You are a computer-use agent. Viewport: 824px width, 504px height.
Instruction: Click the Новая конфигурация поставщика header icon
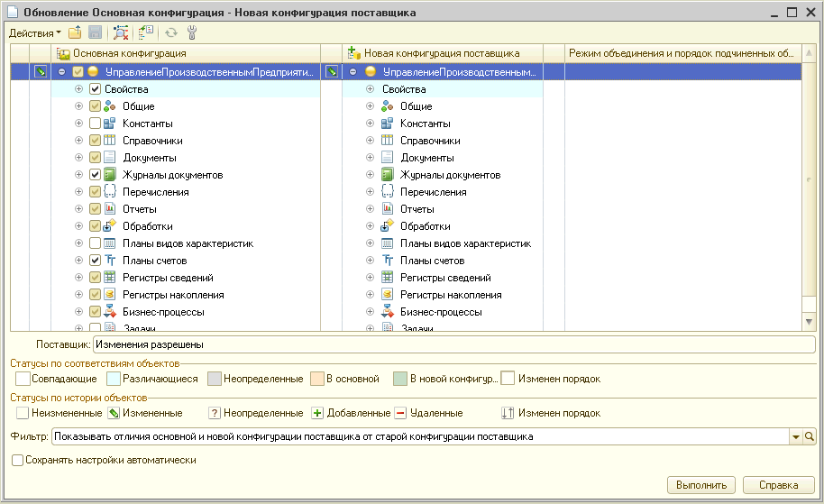coord(354,53)
